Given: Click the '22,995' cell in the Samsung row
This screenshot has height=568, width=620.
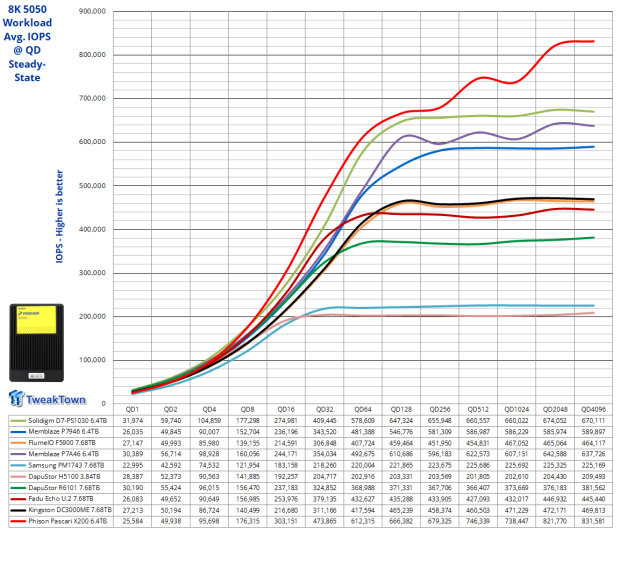Looking at the screenshot, I should [132, 465].
